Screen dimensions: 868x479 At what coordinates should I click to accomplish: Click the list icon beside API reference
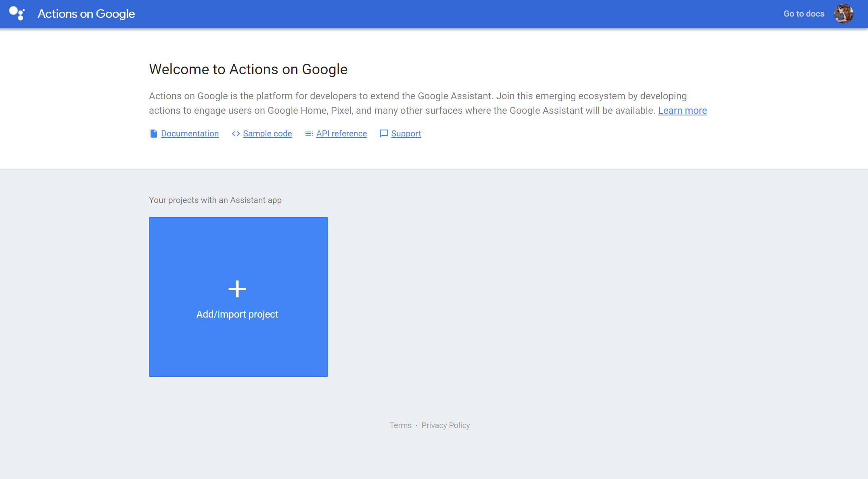coord(309,133)
